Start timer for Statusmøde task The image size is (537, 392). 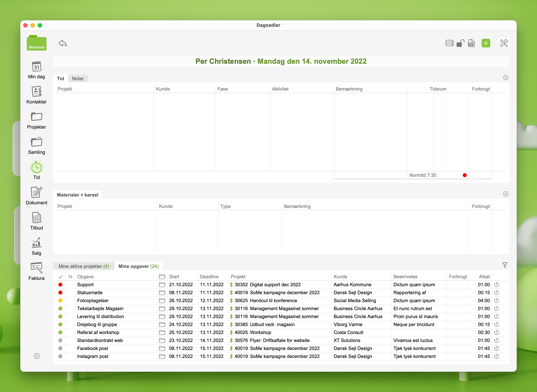pyautogui.click(x=496, y=293)
